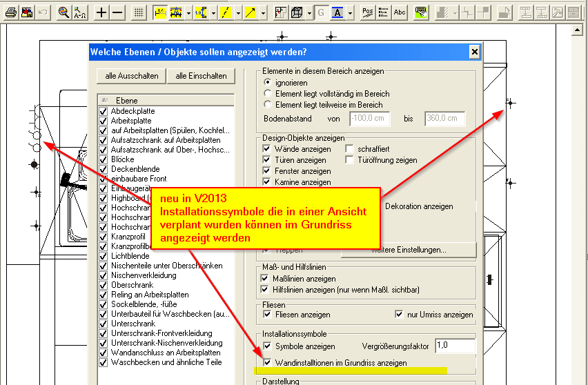Select 'Element liegt vollständig im Bereich' option
The height and width of the screenshot is (385, 588).
(268, 94)
